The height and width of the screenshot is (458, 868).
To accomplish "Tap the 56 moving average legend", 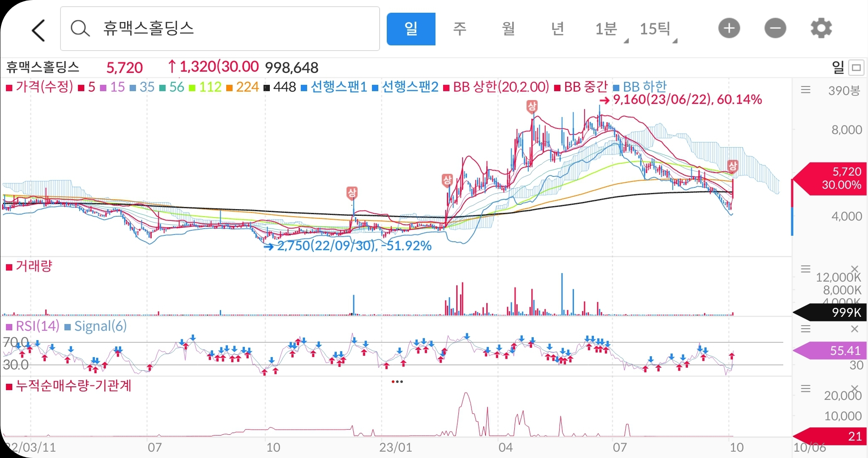I will coord(172,87).
